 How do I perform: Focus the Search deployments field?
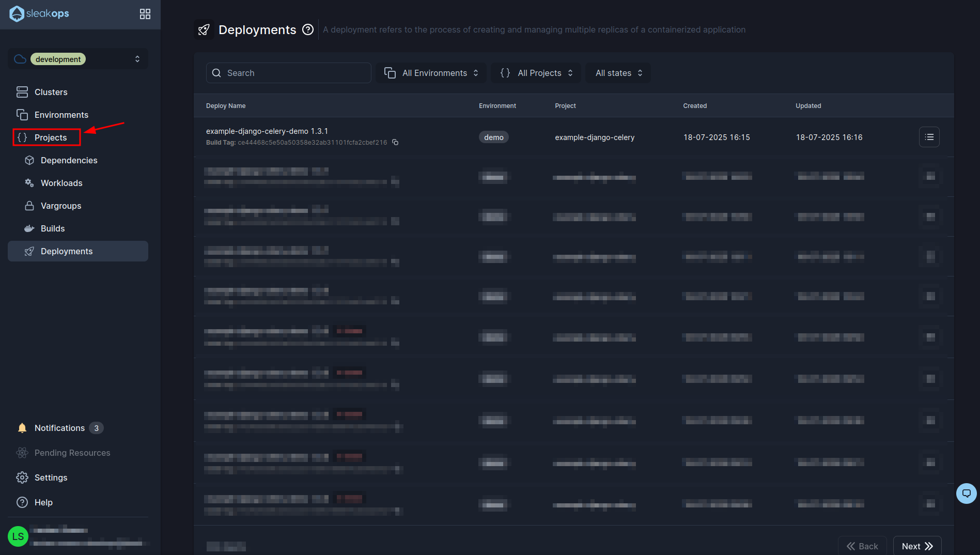click(289, 73)
